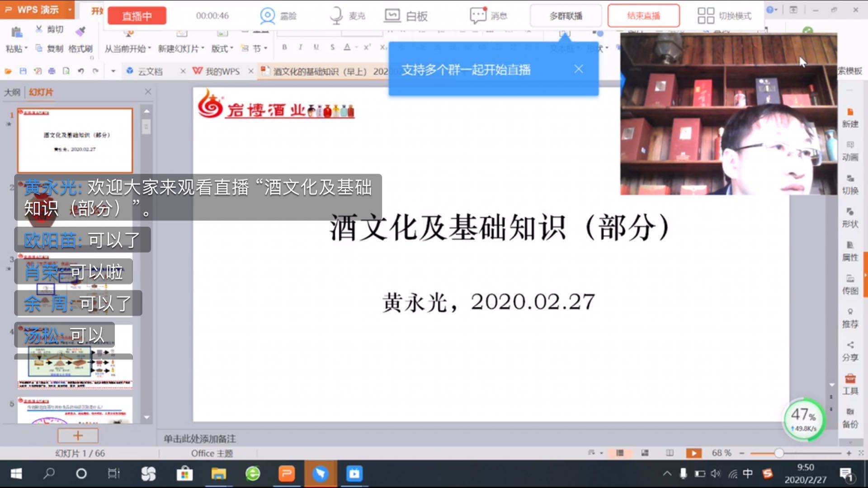
Task: Switch layout with the 切换模式 icon
Action: pos(706,16)
